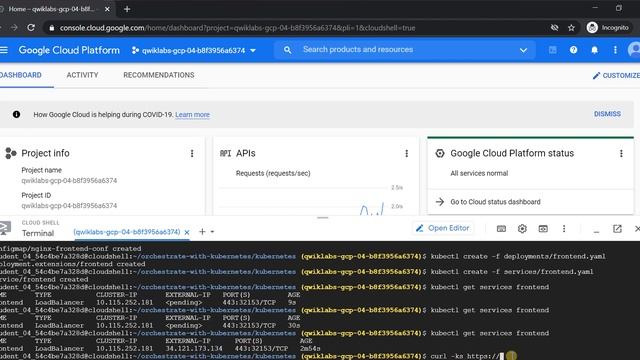640x360 pixels.
Task: Grab the Cloud Shell panel resize handle
Action: [x=322, y=218]
